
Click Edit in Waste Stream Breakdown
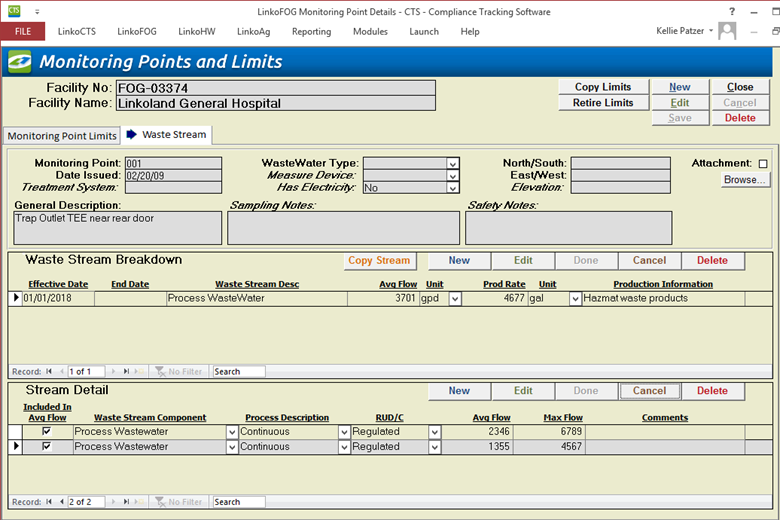pyautogui.click(x=523, y=260)
